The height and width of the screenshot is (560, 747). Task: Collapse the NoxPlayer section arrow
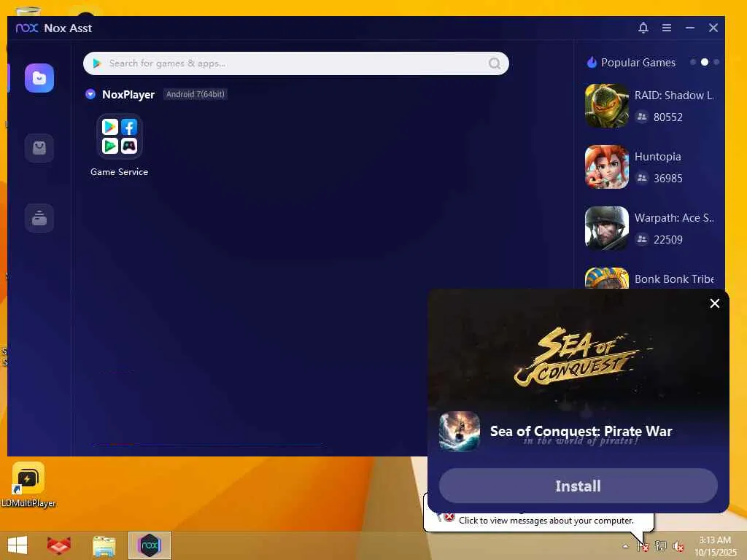click(x=90, y=94)
